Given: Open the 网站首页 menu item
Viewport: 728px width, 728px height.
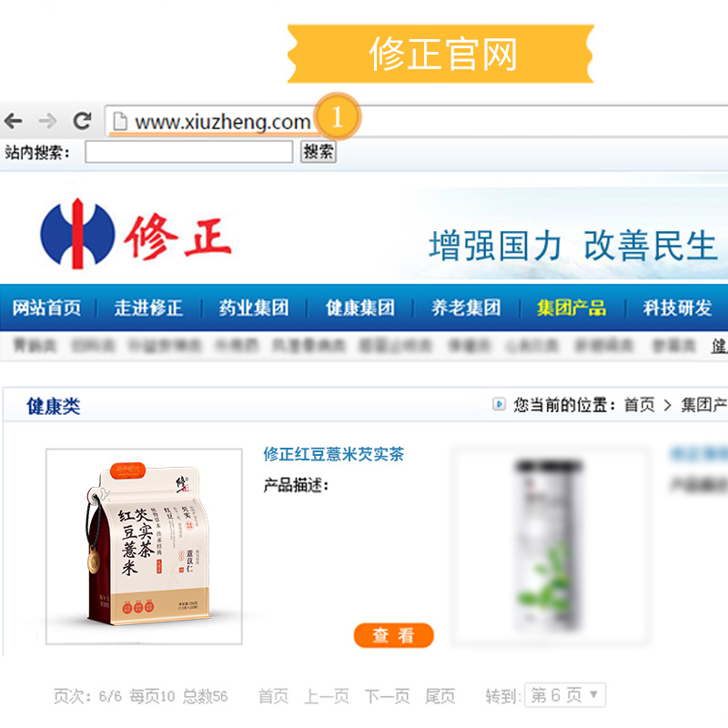Looking at the screenshot, I should (x=47, y=308).
